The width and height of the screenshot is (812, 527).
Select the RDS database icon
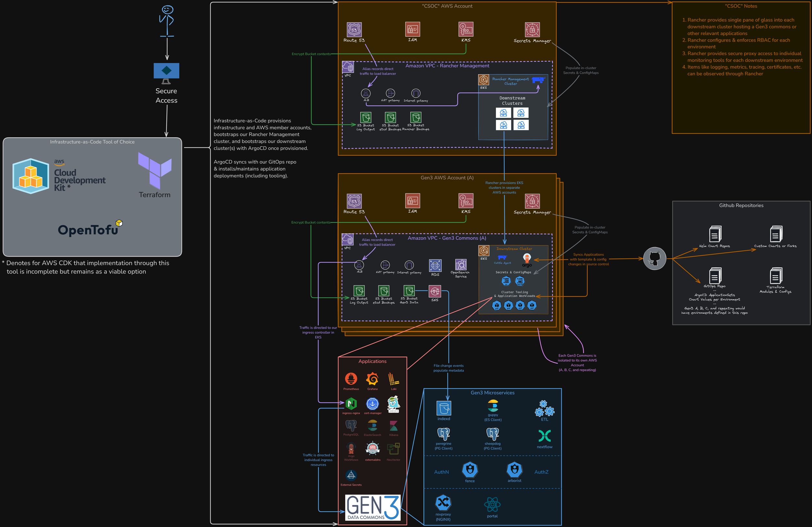[435, 265]
